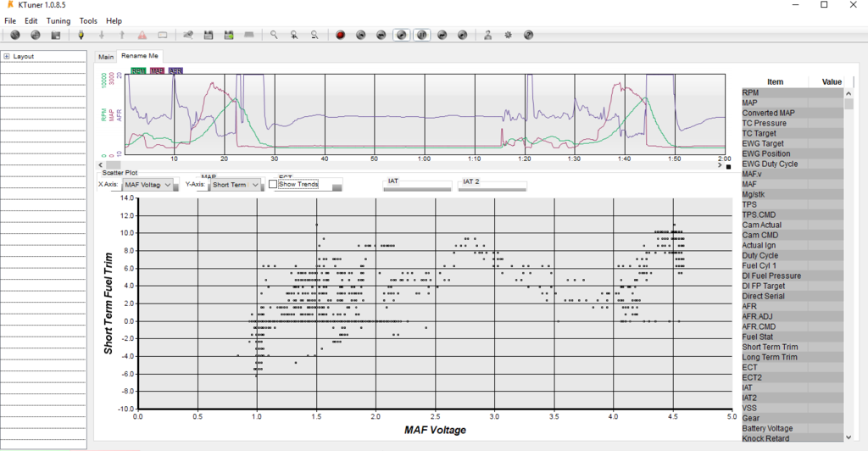Click the IAT gauge bar
This screenshot has height=451, width=868.
point(417,189)
